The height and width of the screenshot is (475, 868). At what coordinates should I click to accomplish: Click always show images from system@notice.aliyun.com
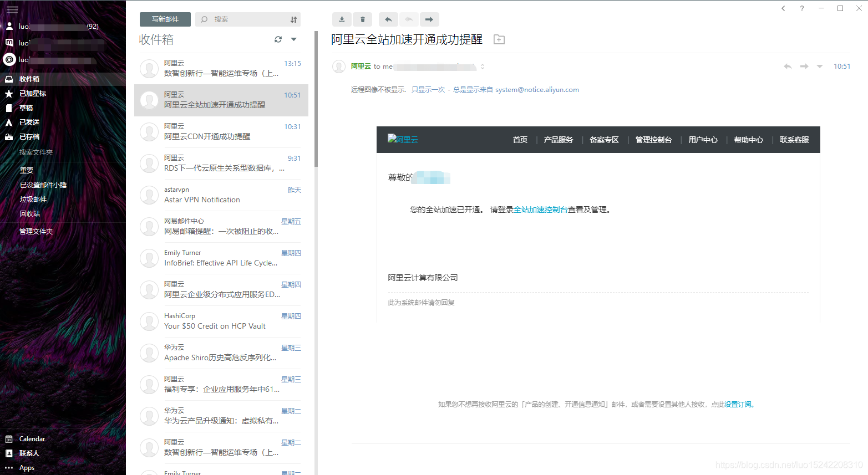coord(516,90)
